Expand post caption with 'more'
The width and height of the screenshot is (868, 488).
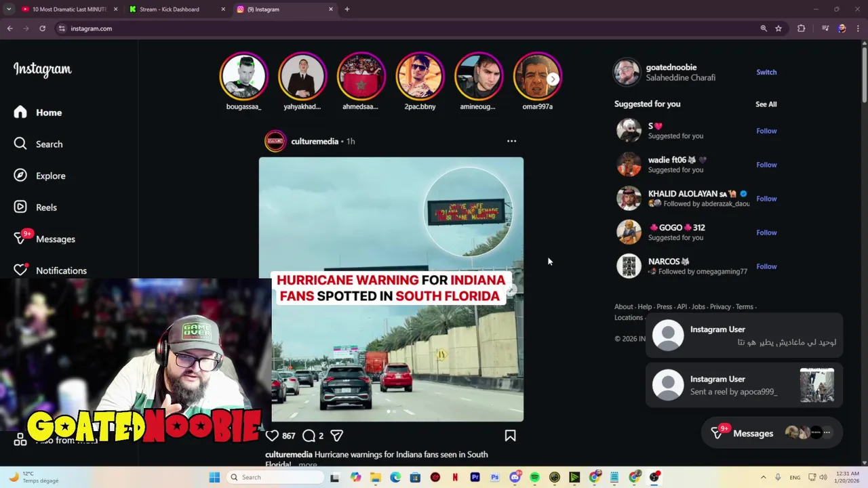coord(307,464)
